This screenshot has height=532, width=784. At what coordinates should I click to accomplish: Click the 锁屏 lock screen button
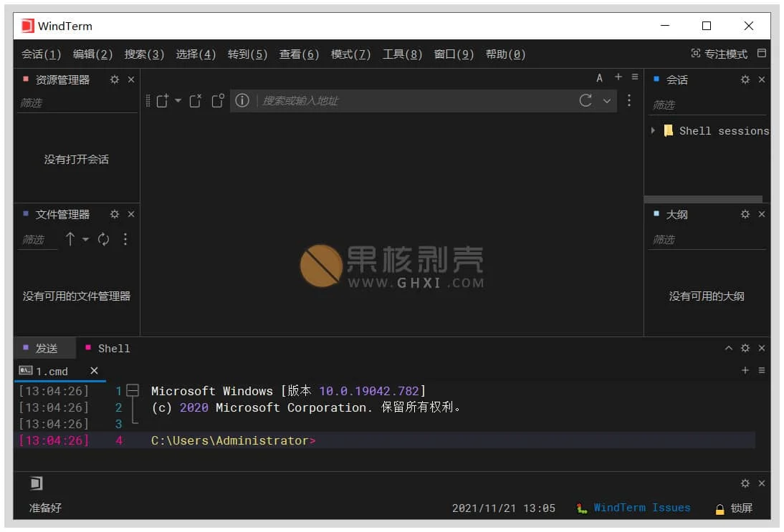[734, 508]
